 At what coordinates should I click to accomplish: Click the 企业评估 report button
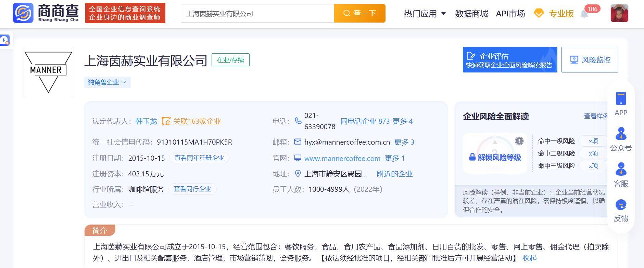(x=510, y=60)
